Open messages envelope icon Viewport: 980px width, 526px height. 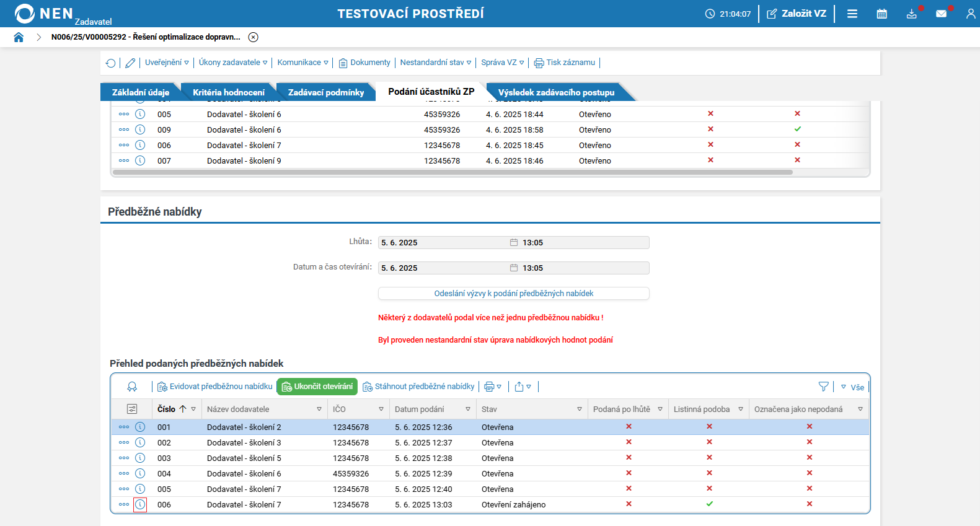tap(941, 14)
